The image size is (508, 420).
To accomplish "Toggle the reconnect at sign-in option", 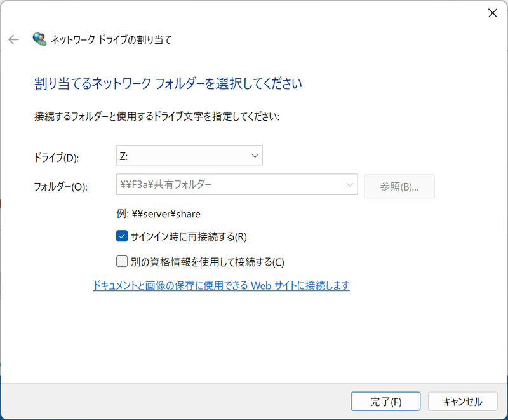I will [121, 235].
